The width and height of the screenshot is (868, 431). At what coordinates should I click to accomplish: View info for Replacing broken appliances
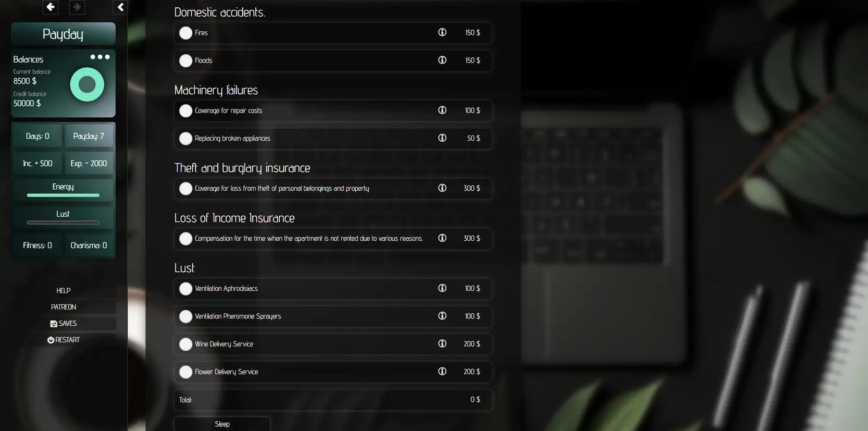point(442,138)
